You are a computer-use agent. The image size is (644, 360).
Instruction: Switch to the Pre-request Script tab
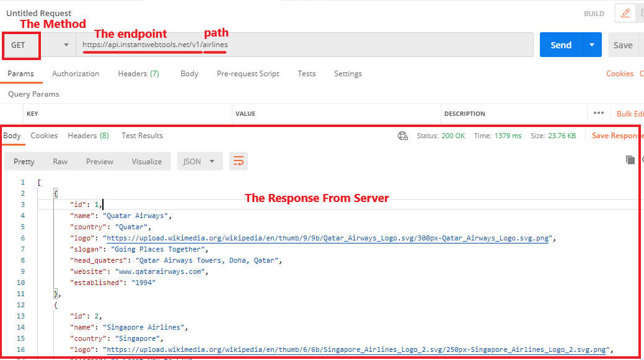[248, 74]
